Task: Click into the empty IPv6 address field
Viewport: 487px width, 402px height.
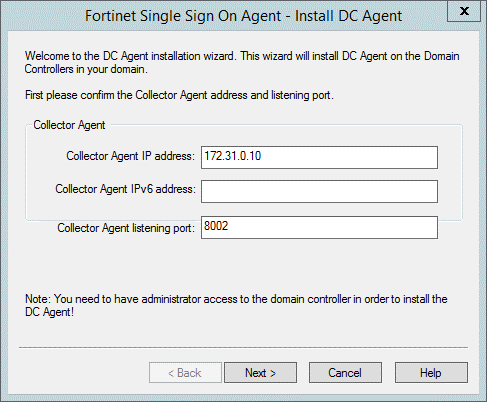Action: click(319, 191)
